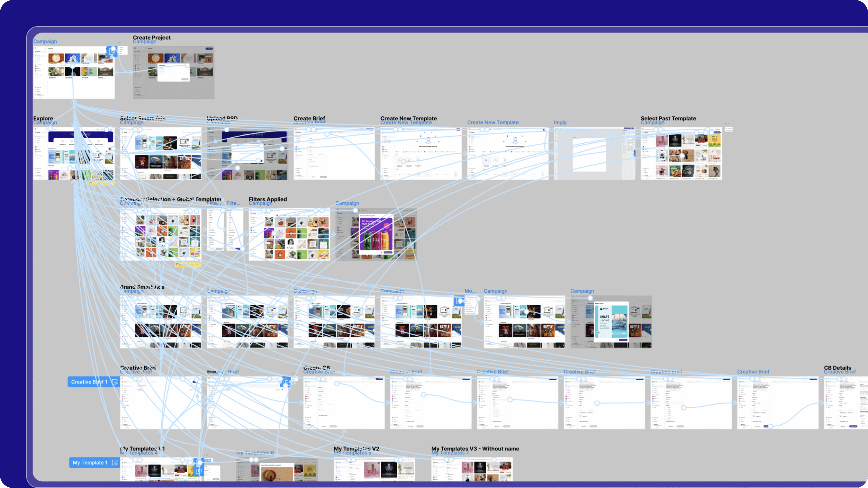This screenshot has height=488, width=868.
Task: Click ellipsis beside Select Past Template frame
Action: click(727, 123)
